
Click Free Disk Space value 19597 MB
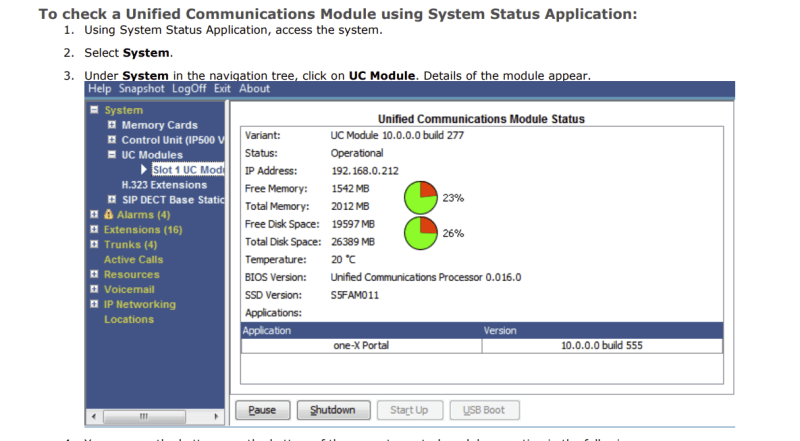pyautogui.click(x=353, y=224)
